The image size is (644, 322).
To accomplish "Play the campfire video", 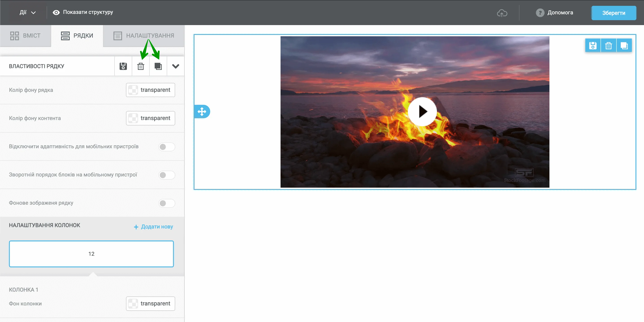I will point(422,112).
